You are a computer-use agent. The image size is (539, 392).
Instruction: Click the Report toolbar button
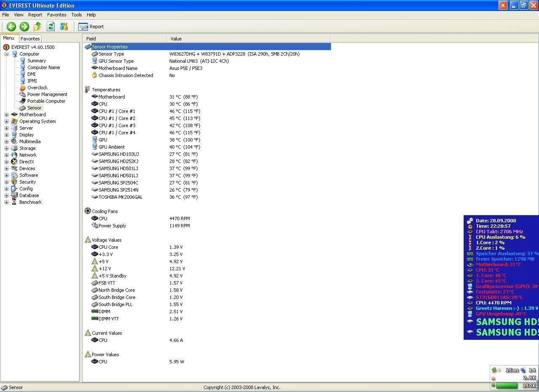pyautogui.click(x=91, y=27)
